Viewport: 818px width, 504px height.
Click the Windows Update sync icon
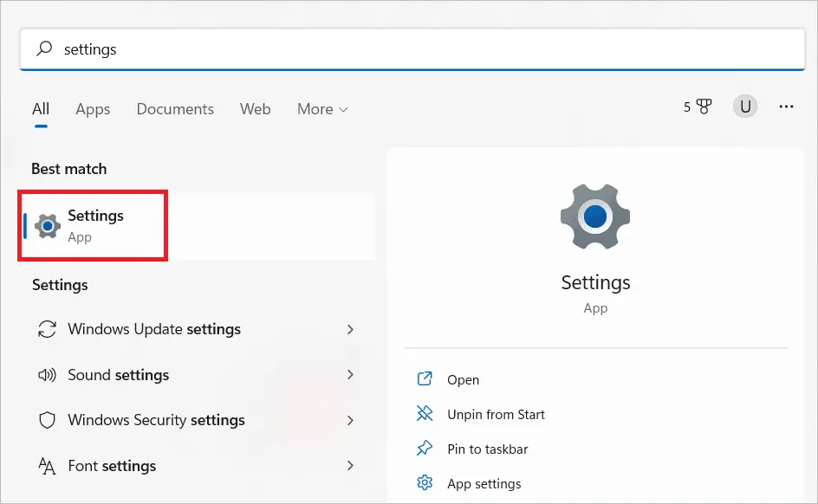point(47,329)
